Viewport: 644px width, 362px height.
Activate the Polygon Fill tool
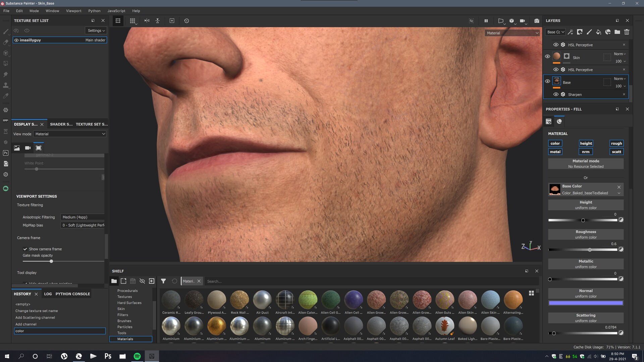click(x=6, y=63)
